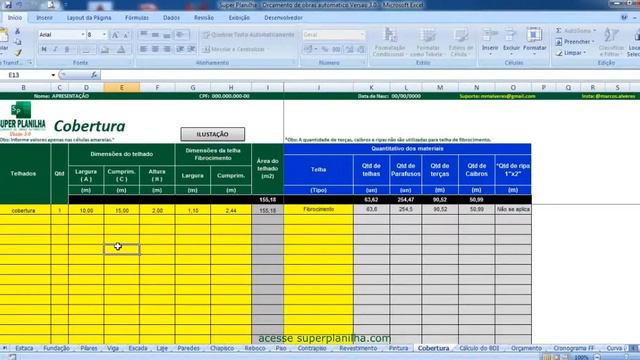Open the Fórmulas ribbon tab
This screenshot has height=360, width=640.
click(137, 18)
